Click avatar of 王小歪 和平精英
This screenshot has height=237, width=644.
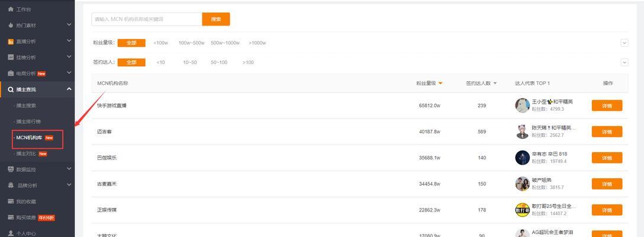click(x=523, y=105)
